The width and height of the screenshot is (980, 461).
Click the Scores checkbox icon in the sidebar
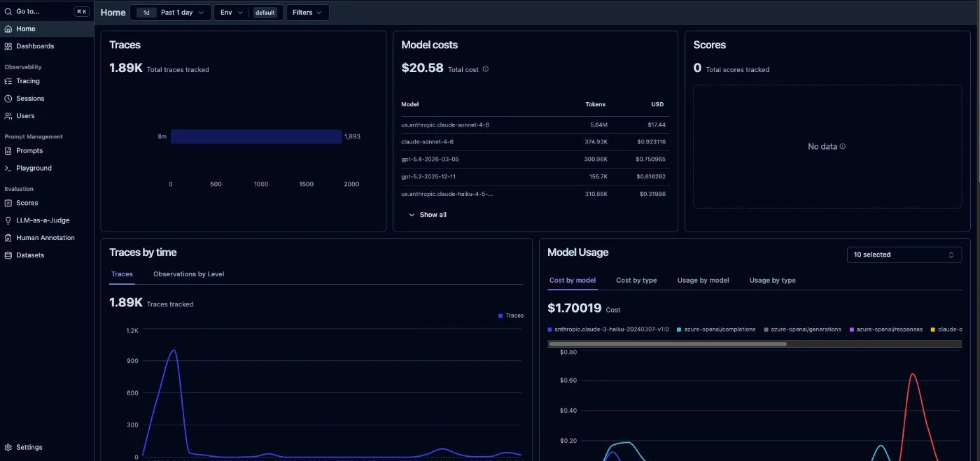click(x=8, y=203)
